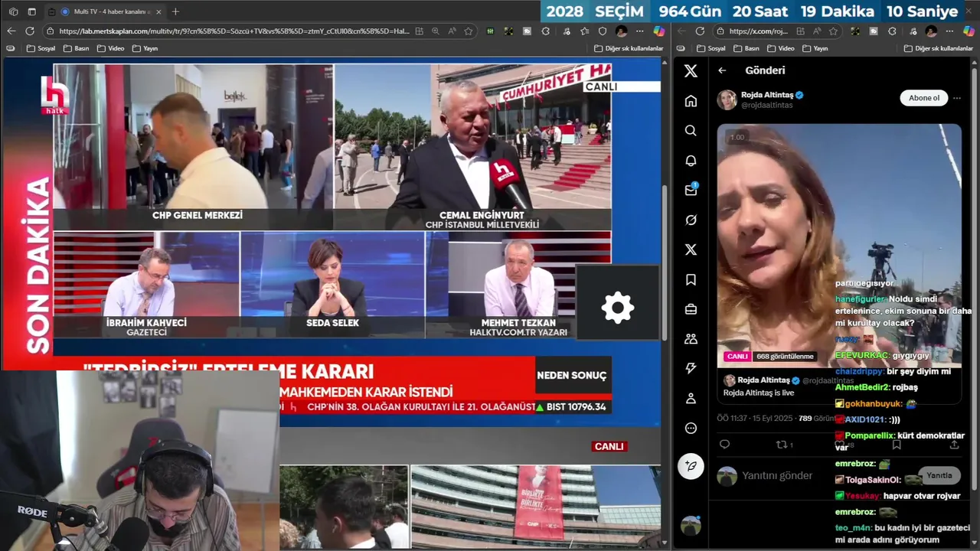Open gear settings overlay on Multi TV
This screenshot has width=980, height=551.
pos(617,308)
